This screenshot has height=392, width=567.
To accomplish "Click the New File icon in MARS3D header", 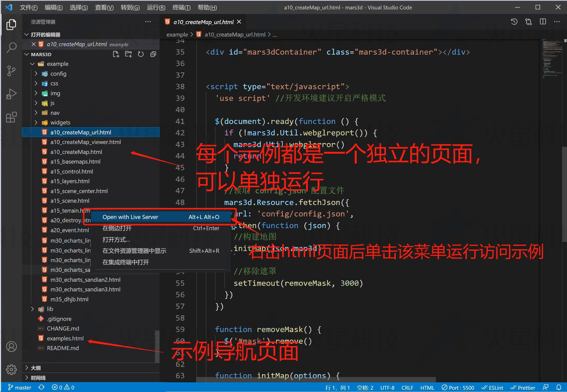I will (116, 54).
